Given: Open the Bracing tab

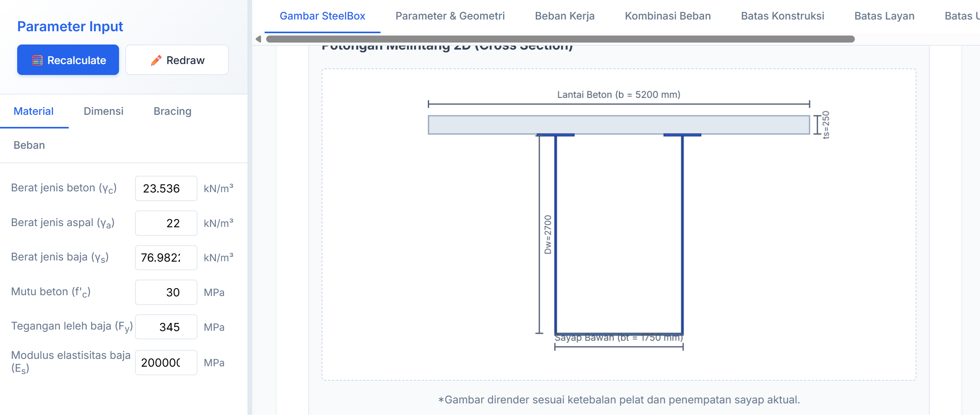Looking at the screenshot, I should pos(172,111).
